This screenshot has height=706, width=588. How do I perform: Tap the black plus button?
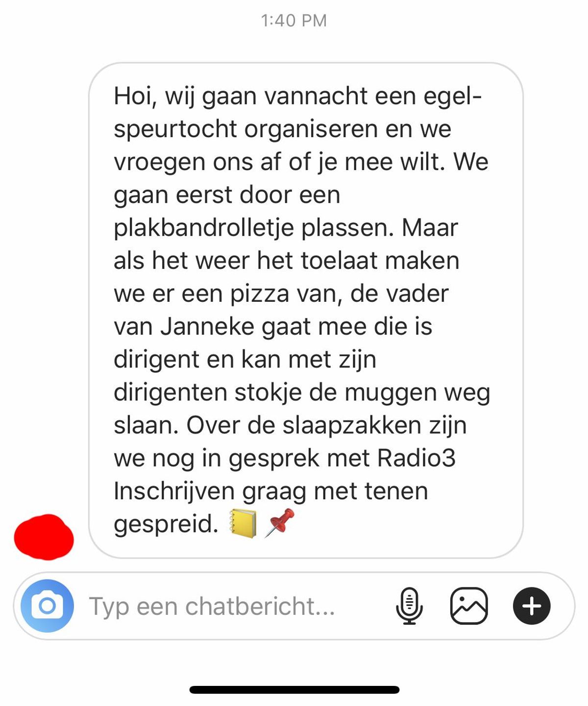pos(532,606)
